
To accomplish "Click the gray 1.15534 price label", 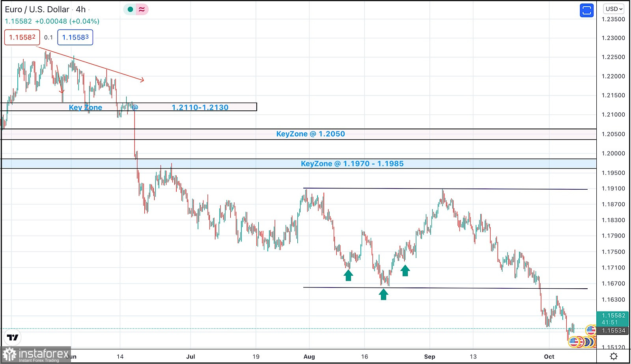I will [x=613, y=330].
